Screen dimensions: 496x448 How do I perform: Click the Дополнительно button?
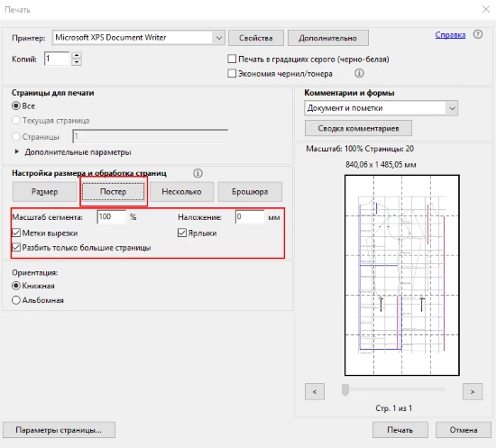click(x=328, y=38)
